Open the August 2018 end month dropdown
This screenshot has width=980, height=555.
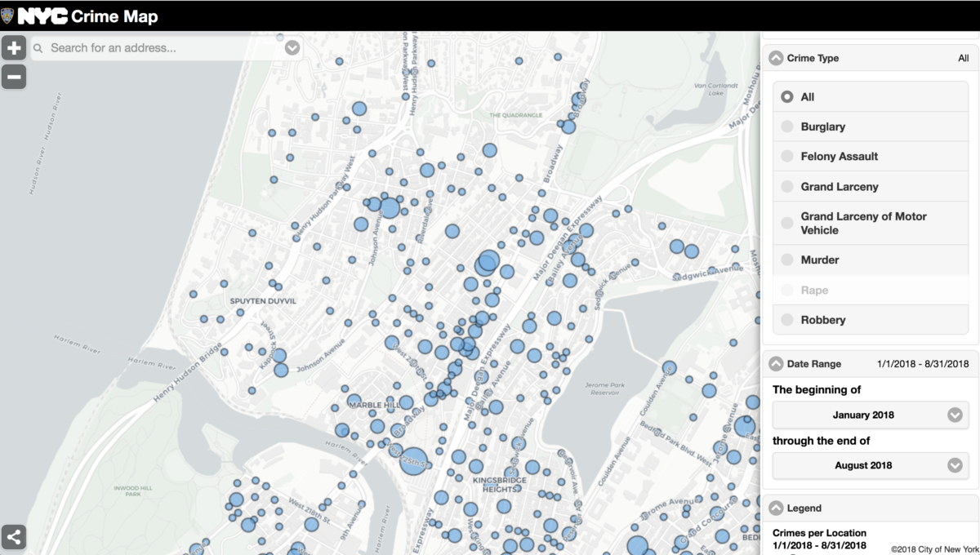(871, 465)
